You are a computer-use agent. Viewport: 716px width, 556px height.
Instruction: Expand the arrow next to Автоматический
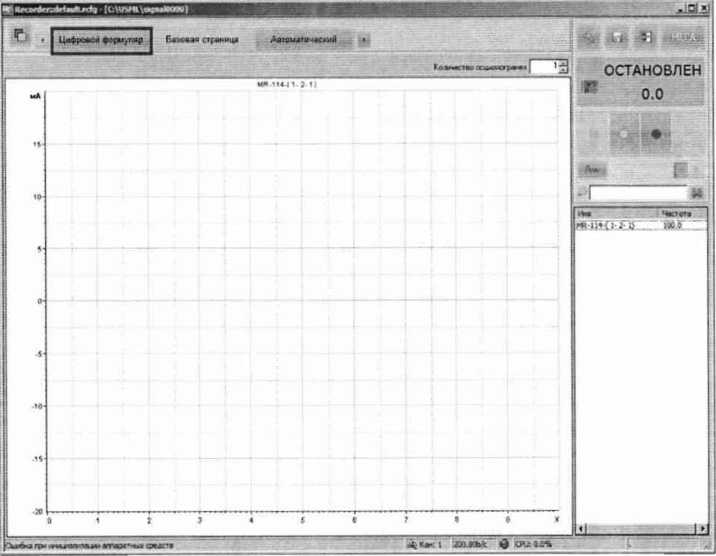pos(364,40)
